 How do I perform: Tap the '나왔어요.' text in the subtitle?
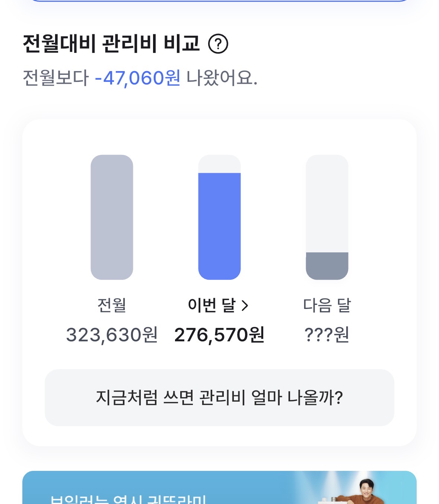click(222, 78)
